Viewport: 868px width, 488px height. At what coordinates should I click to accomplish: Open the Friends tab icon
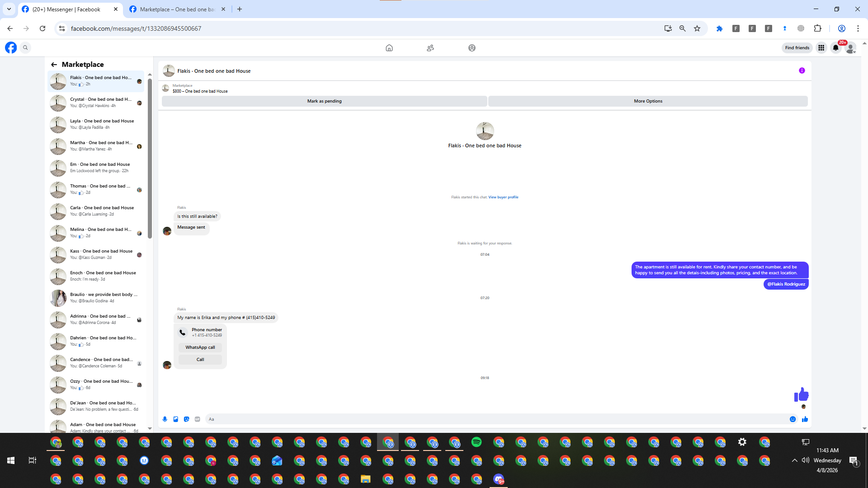pos(430,48)
